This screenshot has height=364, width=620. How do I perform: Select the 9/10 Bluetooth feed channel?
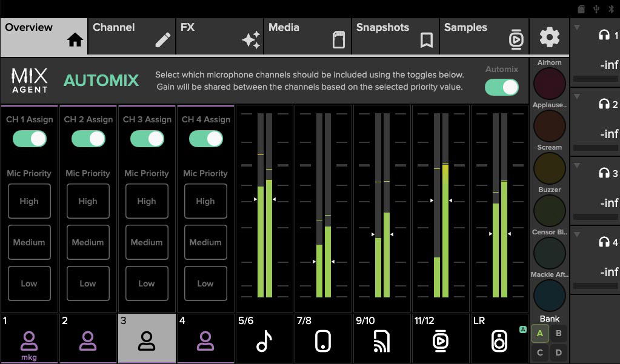pyautogui.click(x=382, y=339)
